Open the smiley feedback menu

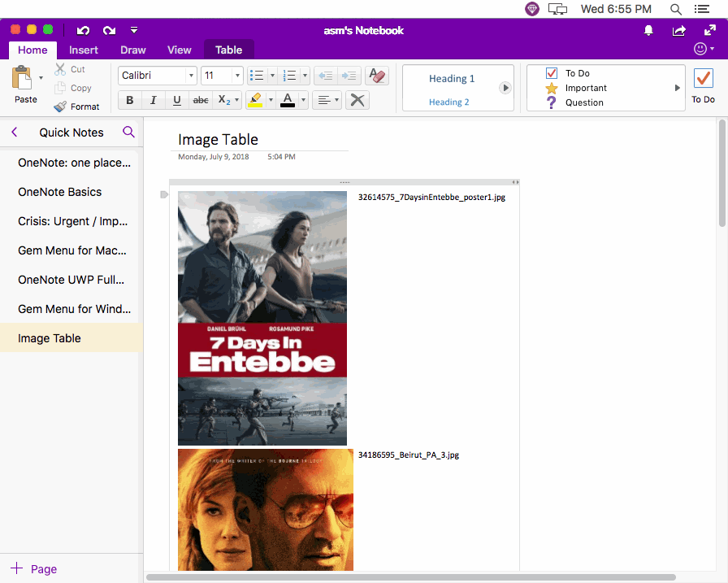coord(703,49)
